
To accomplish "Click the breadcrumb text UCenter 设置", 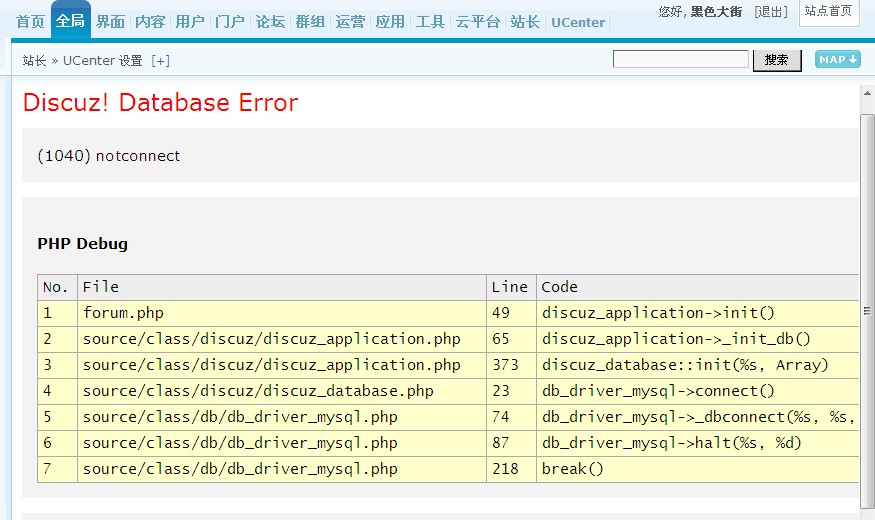I will click(103, 60).
